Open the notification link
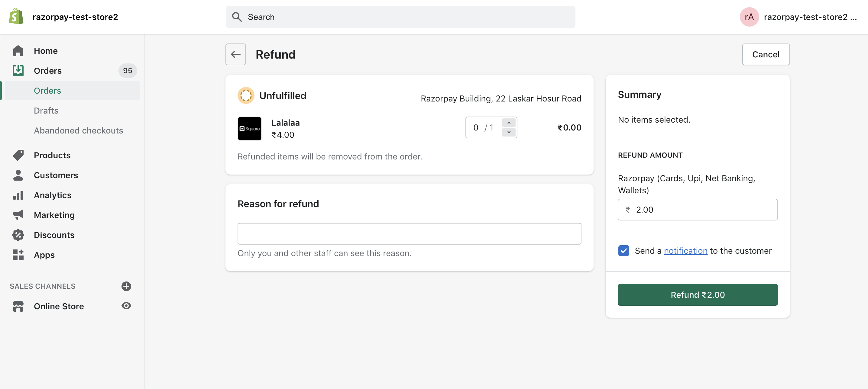 685,251
